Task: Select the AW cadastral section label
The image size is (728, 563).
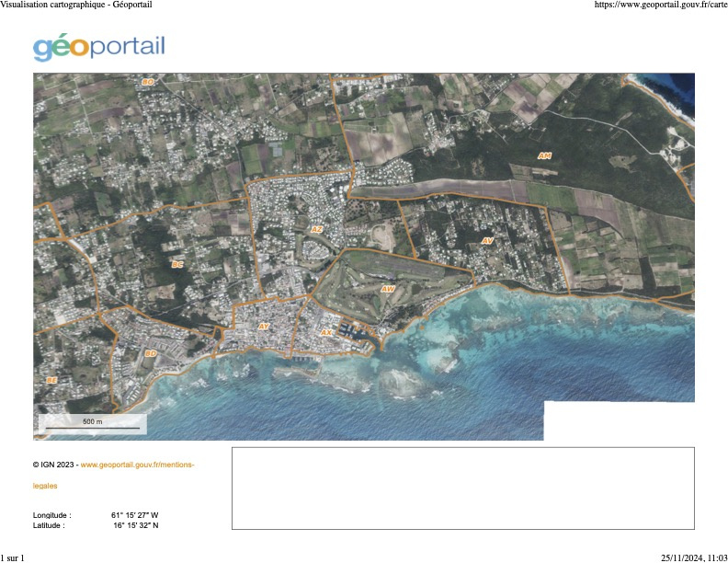Action: [x=388, y=289]
